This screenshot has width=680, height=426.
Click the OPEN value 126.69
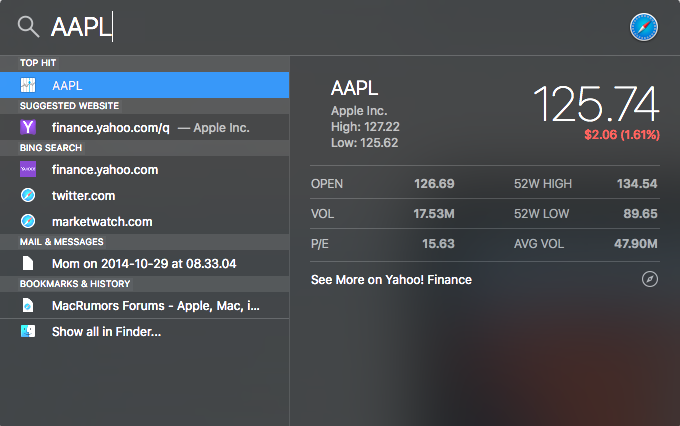pos(434,184)
